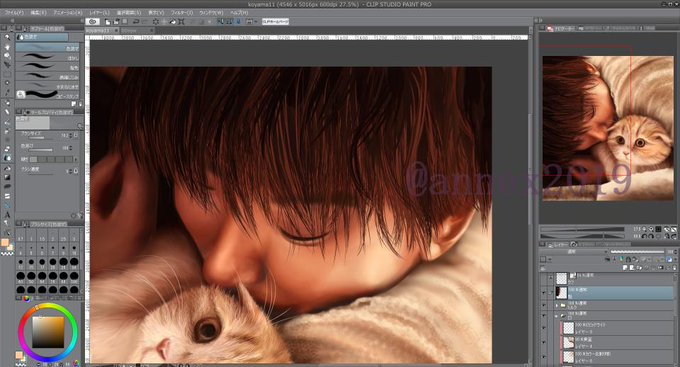This screenshot has width=680, height=367.
Task: Toggle visibility of third layer inside expanded folder
Action: [544, 357]
